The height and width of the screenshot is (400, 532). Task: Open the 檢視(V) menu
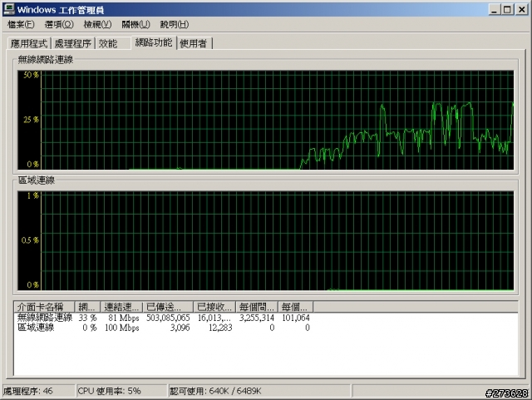coord(97,24)
